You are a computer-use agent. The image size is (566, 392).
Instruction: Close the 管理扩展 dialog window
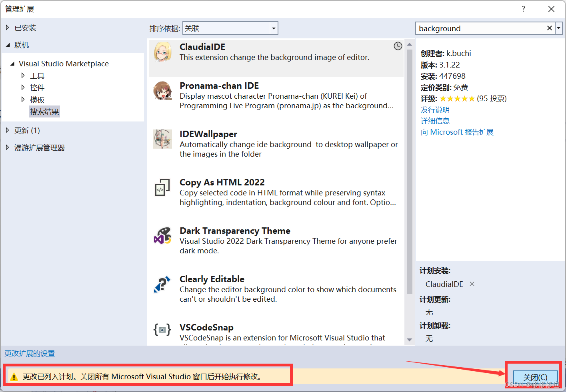[551, 9]
